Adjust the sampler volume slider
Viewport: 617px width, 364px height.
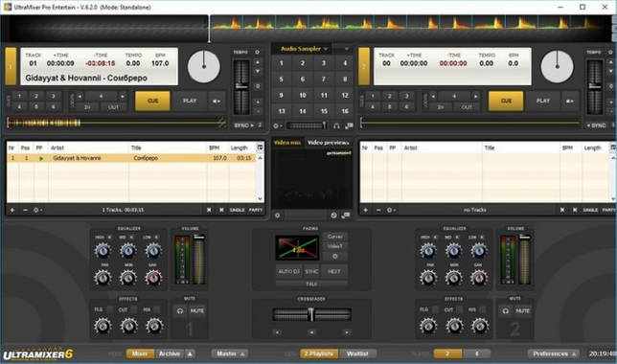coord(307,125)
